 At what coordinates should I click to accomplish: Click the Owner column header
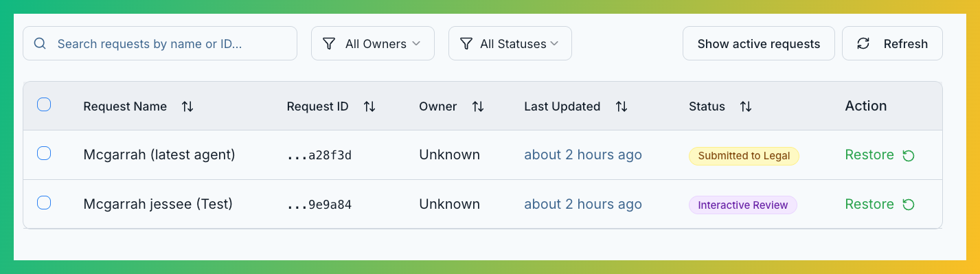pyautogui.click(x=438, y=106)
